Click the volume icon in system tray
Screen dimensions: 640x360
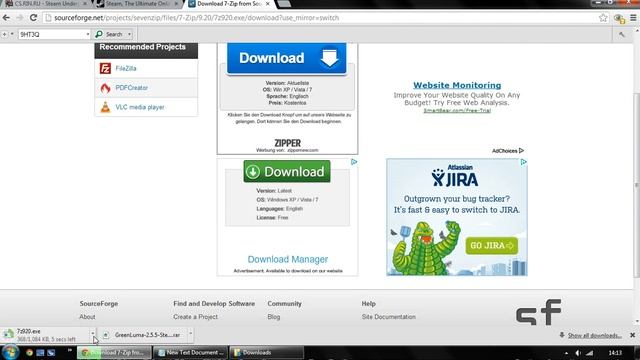click(578, 353)
